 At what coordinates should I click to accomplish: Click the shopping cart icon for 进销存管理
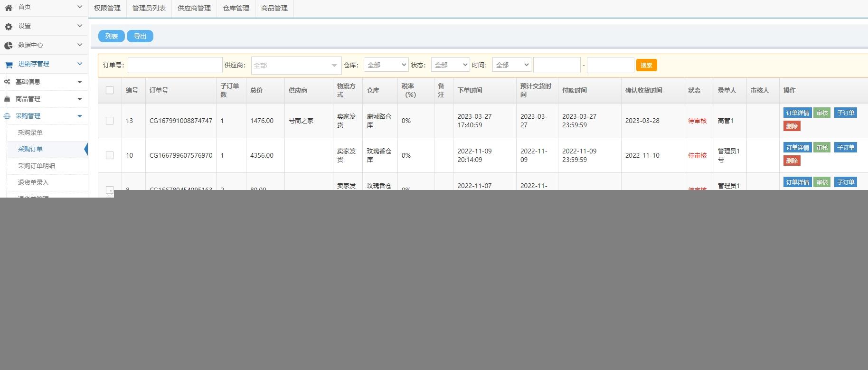pyautogui.click(x=9, y=65)
